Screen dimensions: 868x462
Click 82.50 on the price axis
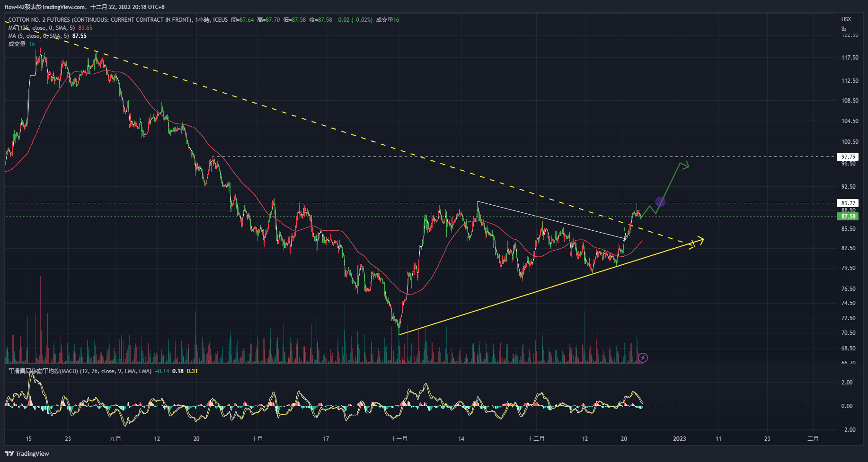[x=848, y=248]
